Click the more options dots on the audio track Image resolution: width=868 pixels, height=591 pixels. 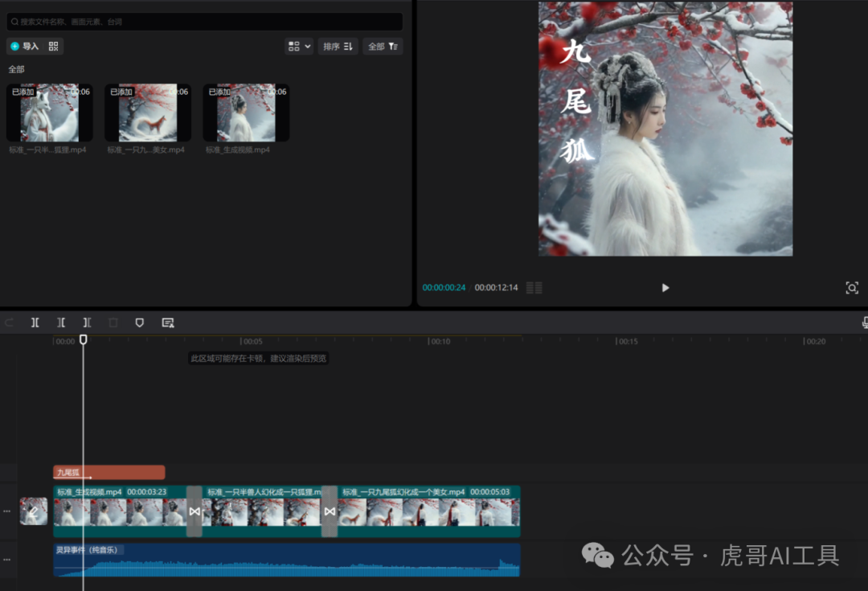coord(6,559)
